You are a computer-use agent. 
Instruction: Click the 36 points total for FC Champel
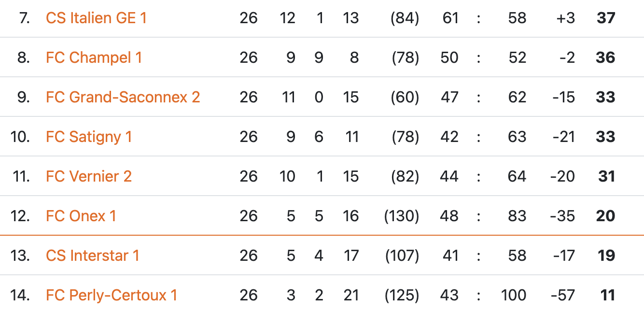tap(606, 57)
